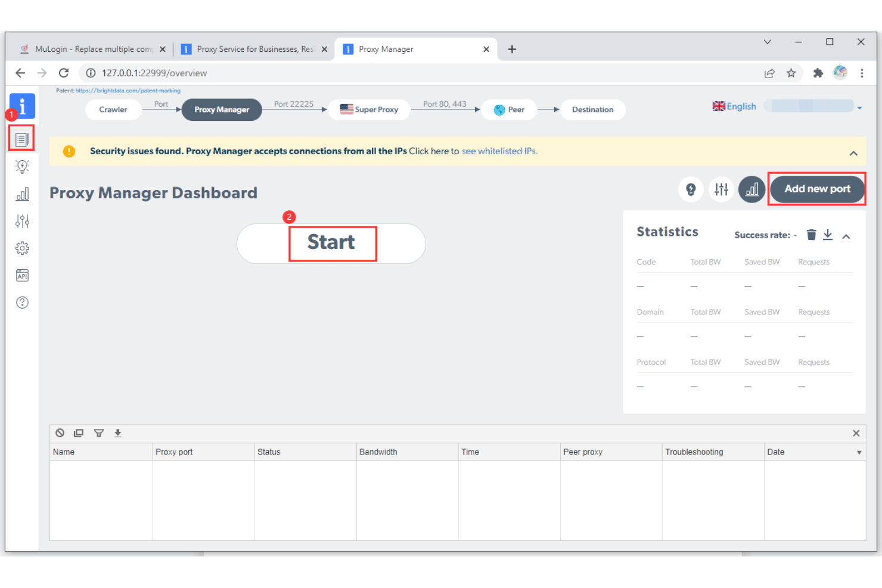Toggle the statistics chart round button
882x588 pixels.
pos(751,189)
